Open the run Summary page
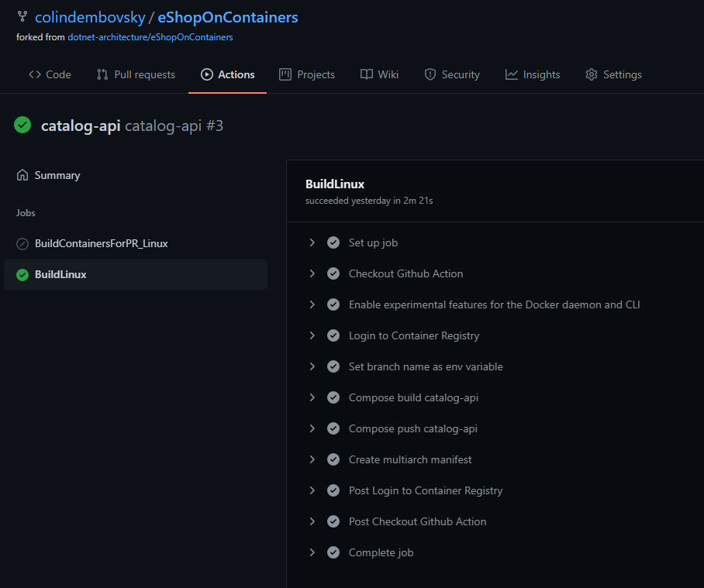 48,175
